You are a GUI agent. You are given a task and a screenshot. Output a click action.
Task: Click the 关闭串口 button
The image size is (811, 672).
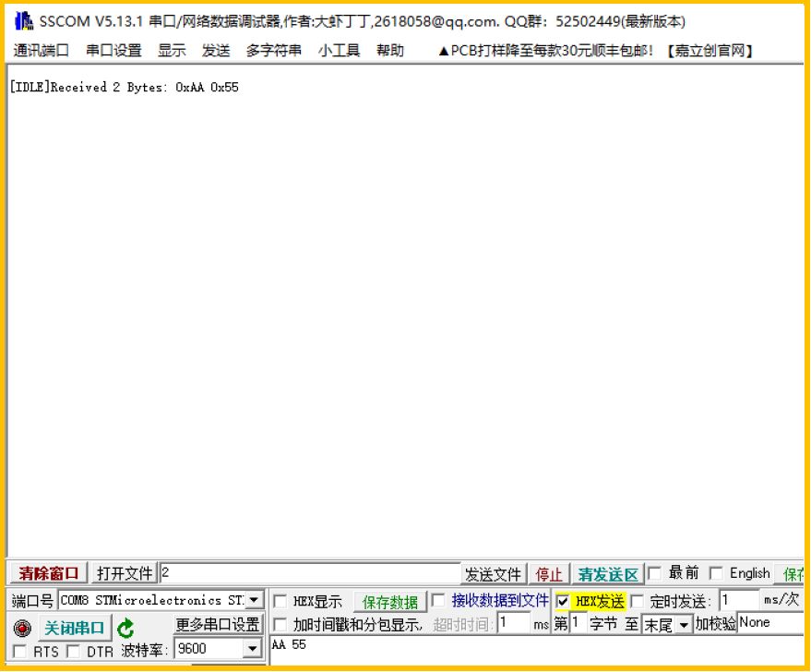[75, 628]
